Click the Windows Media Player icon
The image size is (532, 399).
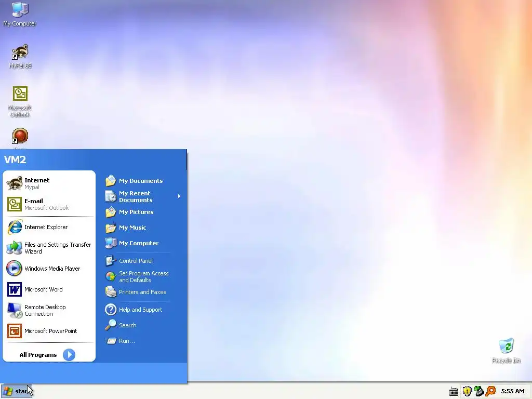coord(14,269)
